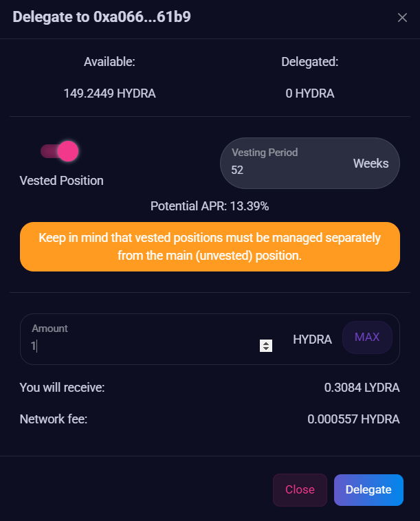Screen dimensions: 420x521
Task: Increase amount with the stepper up arrow
Action: coord(266,342)
